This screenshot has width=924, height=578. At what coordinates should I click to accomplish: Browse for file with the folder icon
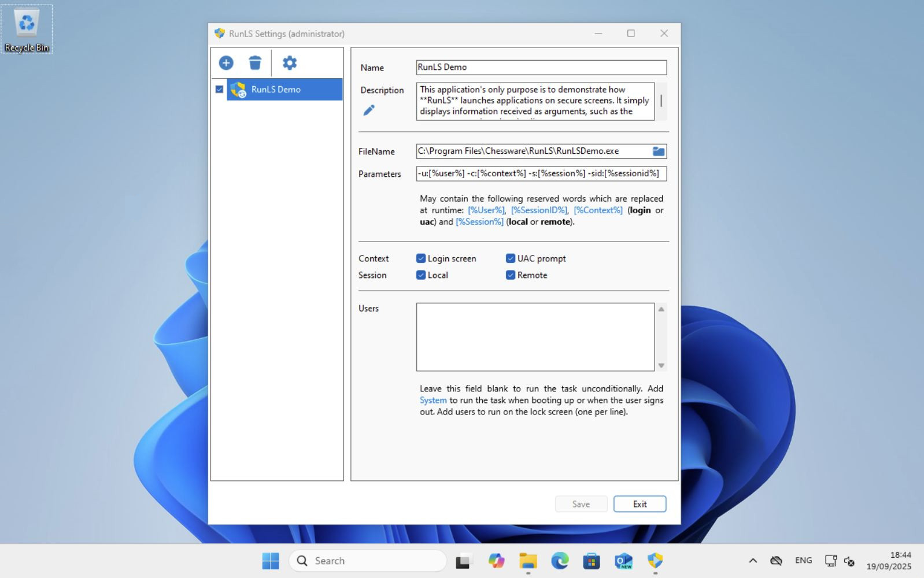659,151
